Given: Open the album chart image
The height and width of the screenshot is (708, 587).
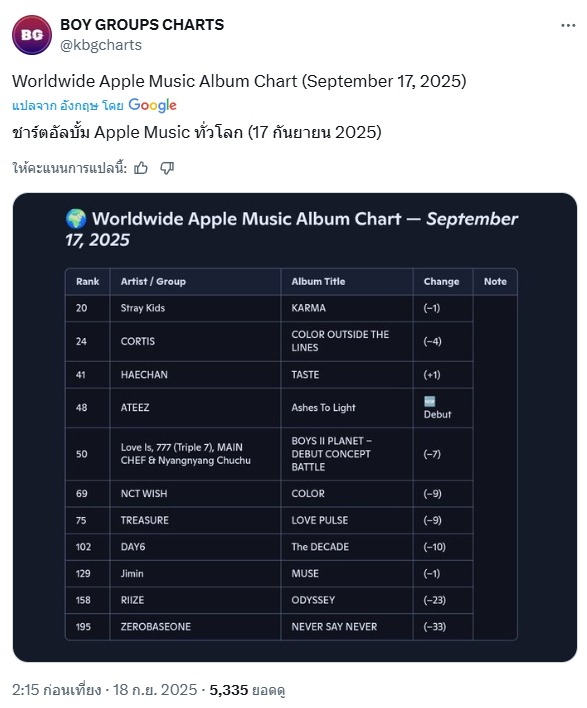Looking at the screenshot, I should pos(295,427).
